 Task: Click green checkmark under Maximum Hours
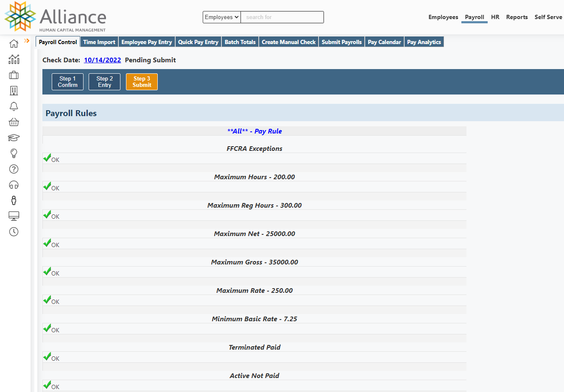point(47,186)
